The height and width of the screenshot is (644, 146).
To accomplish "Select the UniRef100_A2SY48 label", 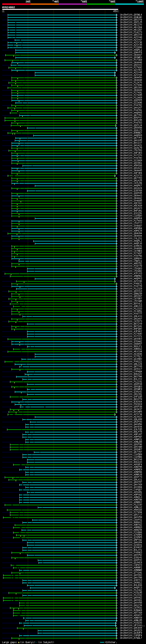I will (131, 37).
